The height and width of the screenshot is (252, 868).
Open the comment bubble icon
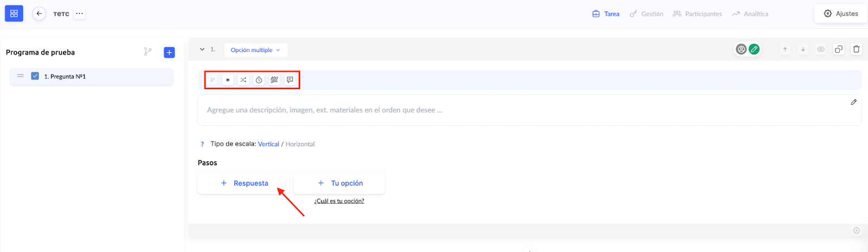coord(290,80)
